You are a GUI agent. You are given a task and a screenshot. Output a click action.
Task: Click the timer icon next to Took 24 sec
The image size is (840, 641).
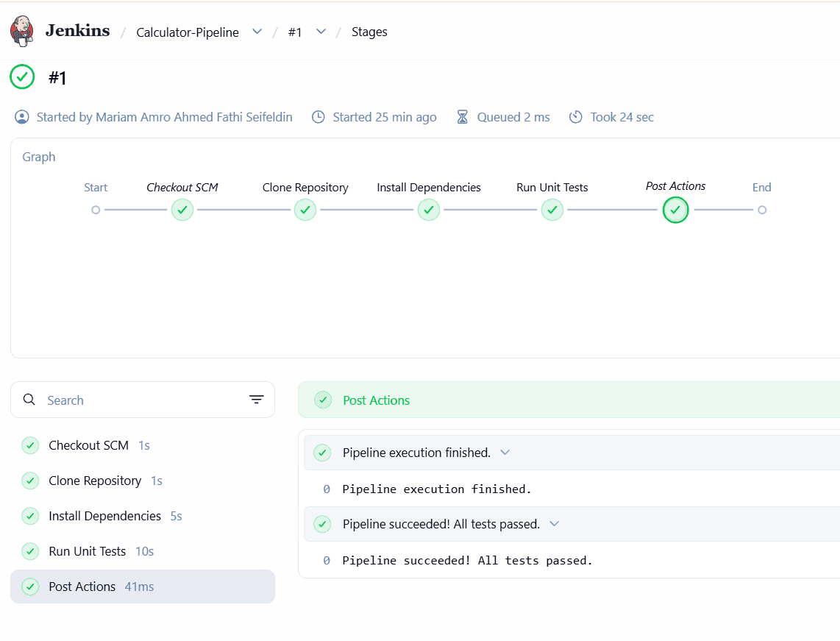pos(576,117)
